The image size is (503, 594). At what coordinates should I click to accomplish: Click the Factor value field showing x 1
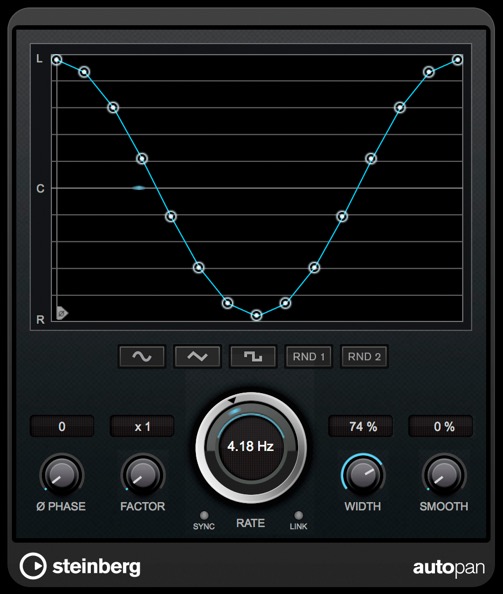tap(142, 427)
